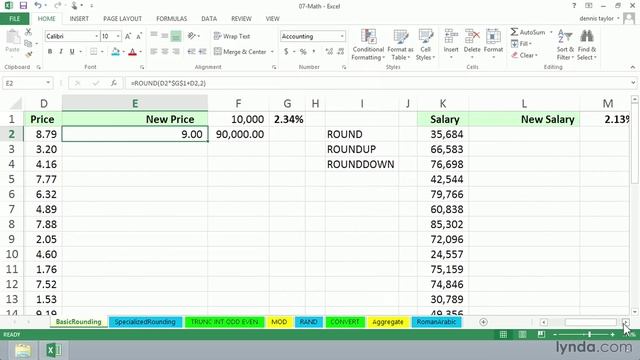Click dennis taylor account name

click(596, 19)
